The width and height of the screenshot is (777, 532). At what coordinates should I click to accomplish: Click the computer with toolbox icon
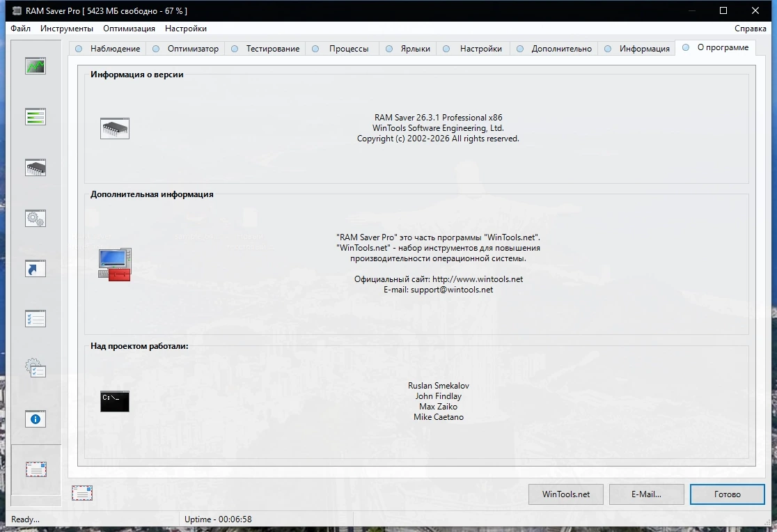(115, 265)
